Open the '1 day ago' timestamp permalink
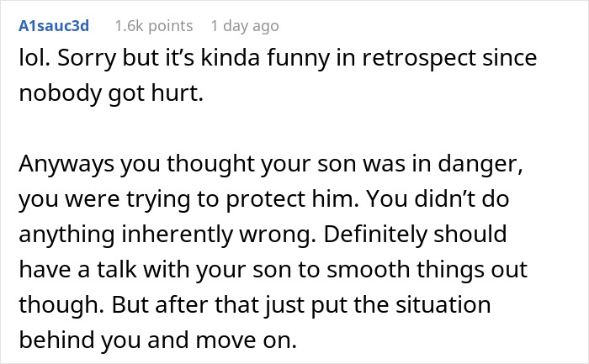The image size is (589, 364). [x=245, y=26]
